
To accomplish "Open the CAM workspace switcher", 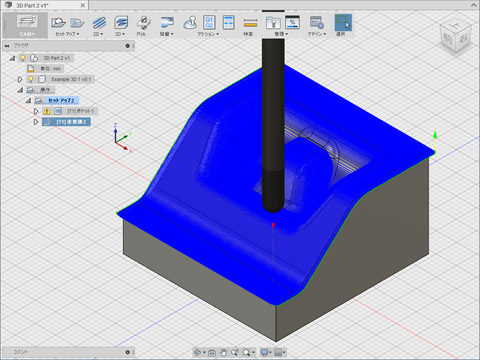I will pos(27,25).
